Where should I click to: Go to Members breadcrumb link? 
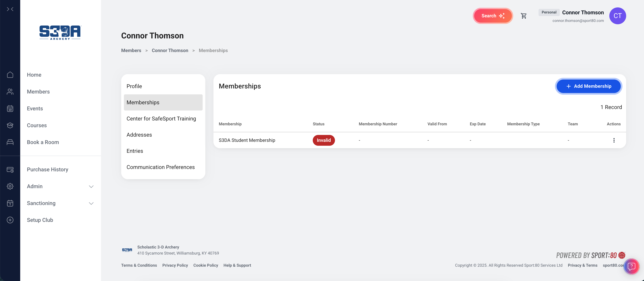tap(131, 51)
